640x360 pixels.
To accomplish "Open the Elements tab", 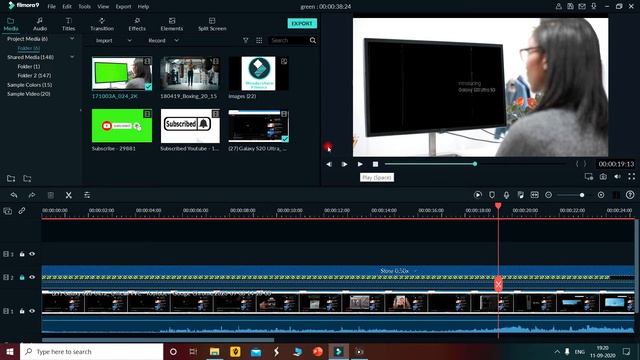I will click(x=171, y=24).
